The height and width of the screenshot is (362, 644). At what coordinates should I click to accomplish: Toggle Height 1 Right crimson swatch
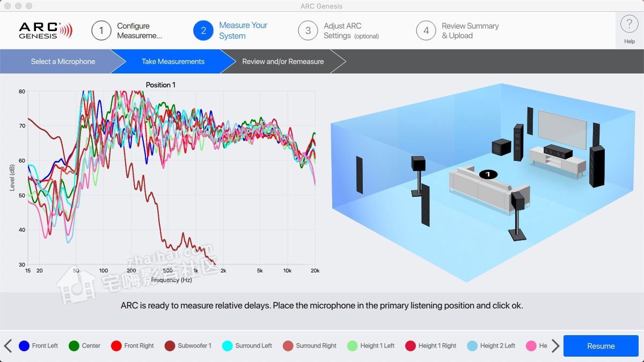pos(411,346)
